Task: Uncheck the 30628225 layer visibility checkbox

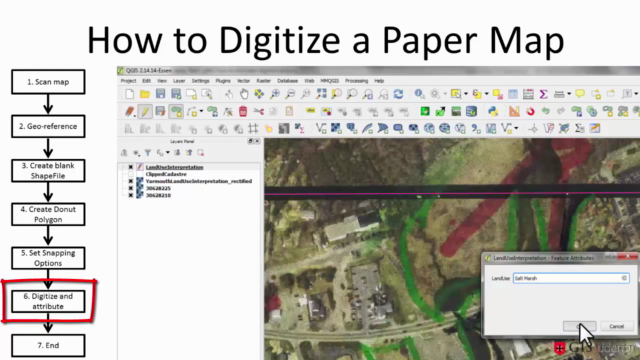Action: point(131,188)
